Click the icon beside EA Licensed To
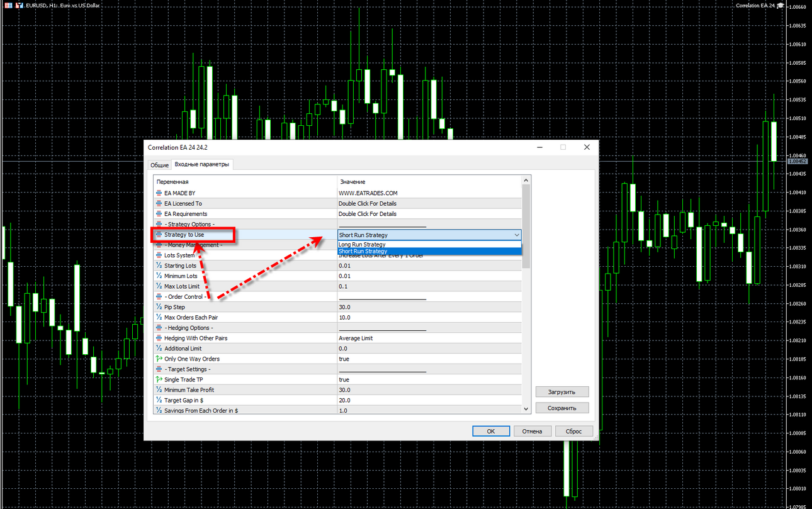The image size is (812, 509). pyautogui.click(x=159, y=203)
